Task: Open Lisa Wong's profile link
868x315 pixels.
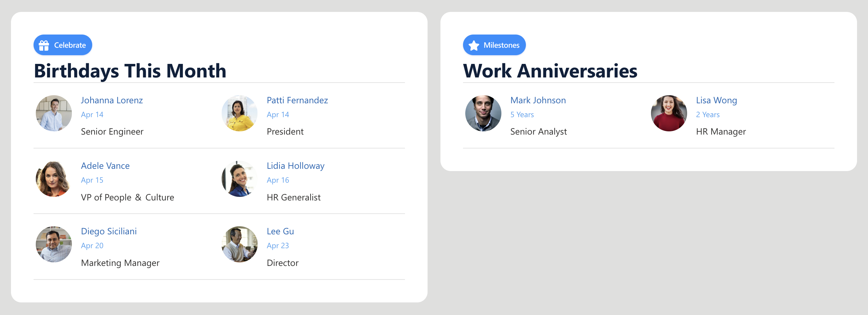Action: click(x=716, y=100)
